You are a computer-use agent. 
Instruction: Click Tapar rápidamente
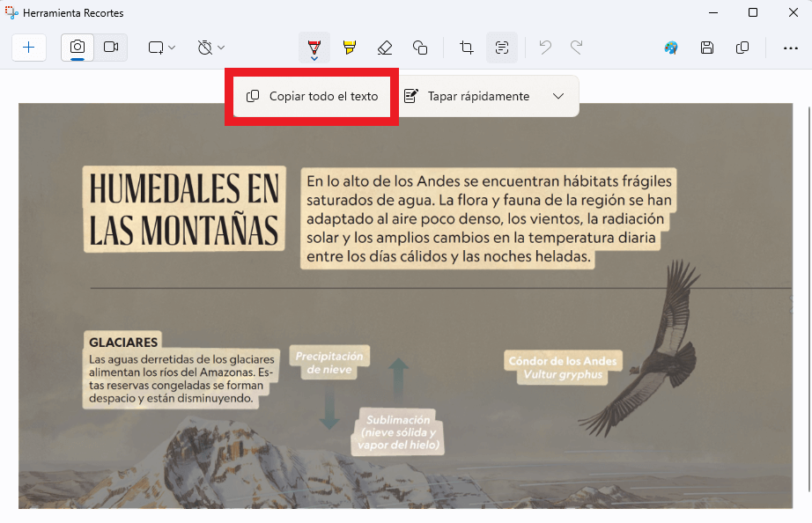click(x=468, y=96)
